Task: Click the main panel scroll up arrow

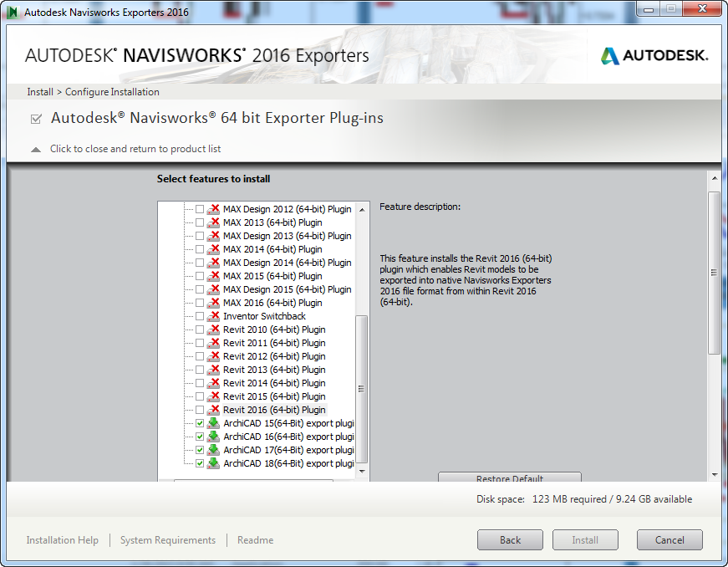Action: click(x=715, y=178)
